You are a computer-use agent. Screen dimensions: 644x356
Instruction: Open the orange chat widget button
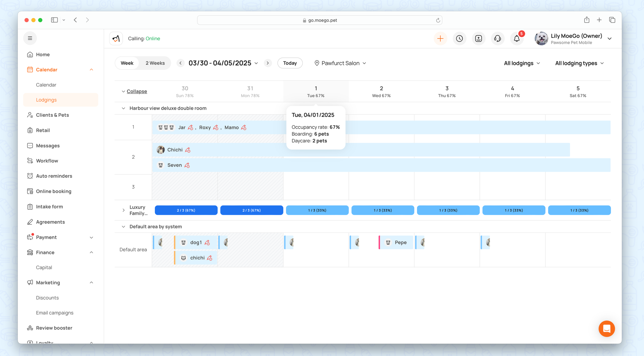(x=606, y=329)
